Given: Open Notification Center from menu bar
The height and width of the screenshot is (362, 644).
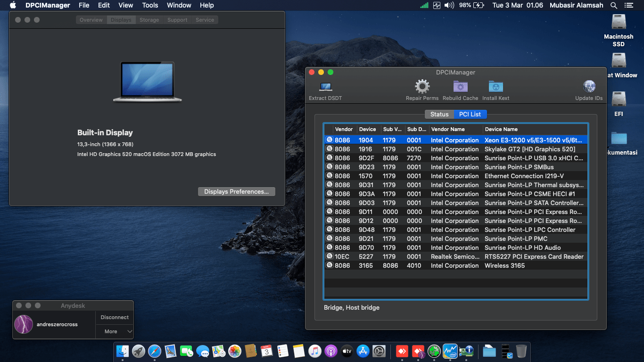Looking at the screenshot, I should pos(628,5).
